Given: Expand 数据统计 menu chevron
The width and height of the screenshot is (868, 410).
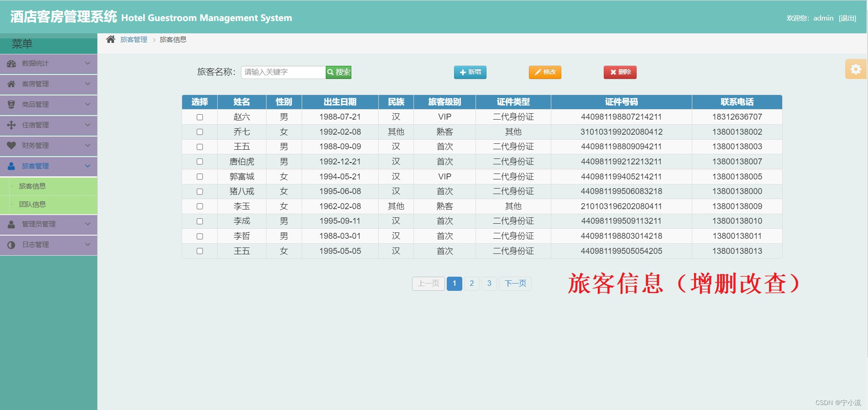Looking at the screenshot, I should [88, 63].
